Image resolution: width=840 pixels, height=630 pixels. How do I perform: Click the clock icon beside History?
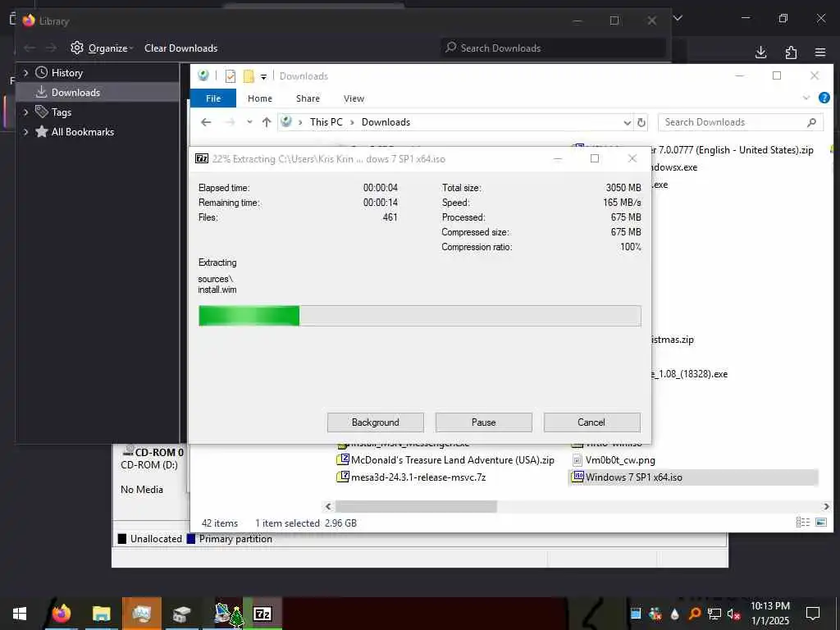(41, 72)
